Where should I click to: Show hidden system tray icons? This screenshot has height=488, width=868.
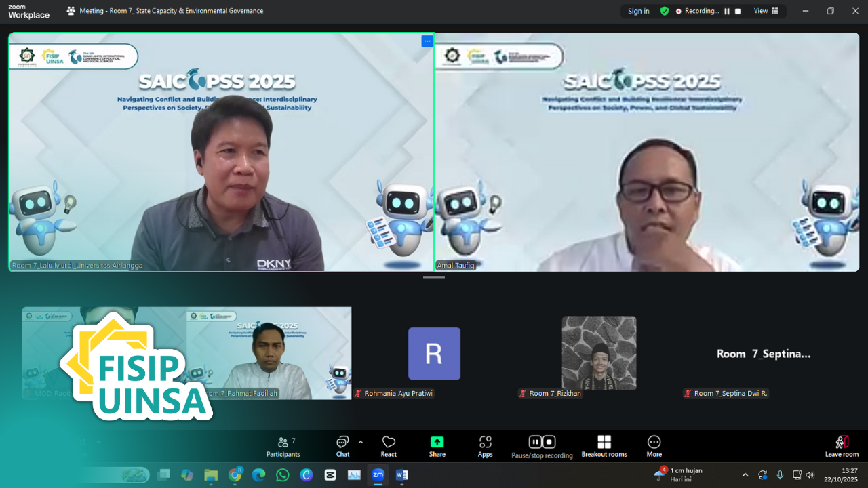click(x=745, y=475)
